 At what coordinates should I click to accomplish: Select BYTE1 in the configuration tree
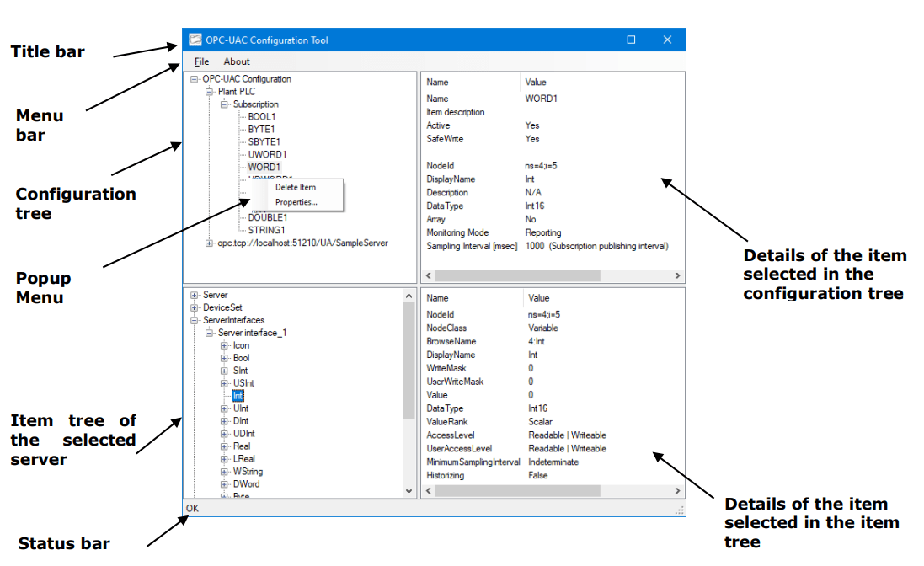tap(261, 129)
